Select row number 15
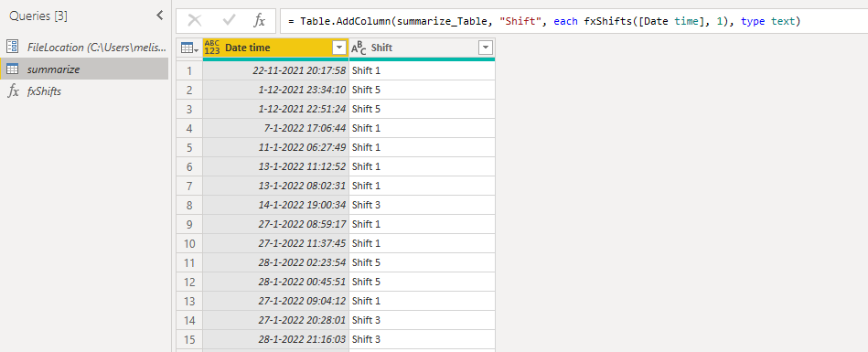 coord(189,339)
